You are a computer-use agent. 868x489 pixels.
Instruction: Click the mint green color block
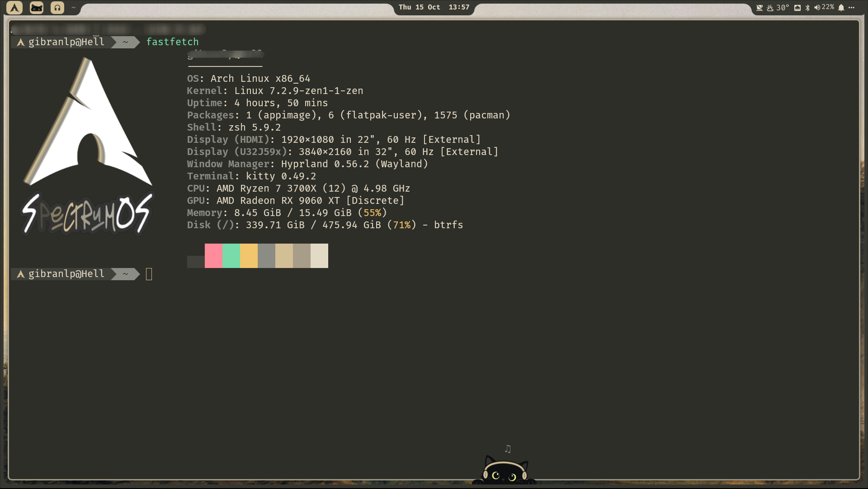point(231,256)
